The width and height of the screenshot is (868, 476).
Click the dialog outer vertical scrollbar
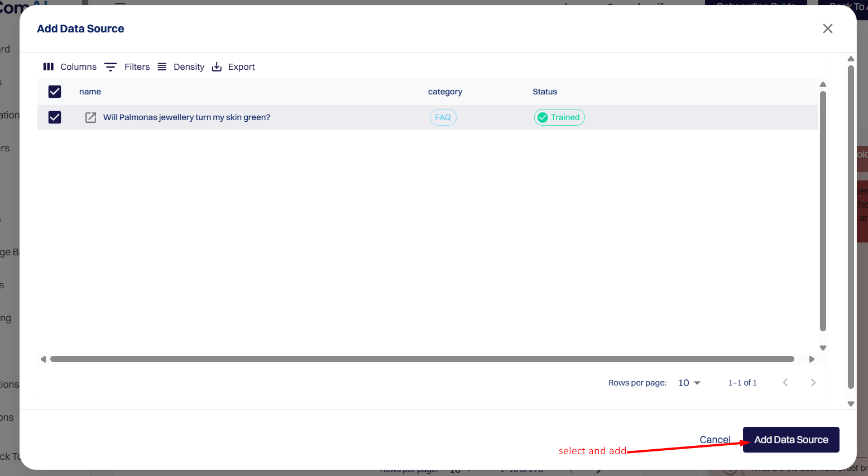click(851, 227)
